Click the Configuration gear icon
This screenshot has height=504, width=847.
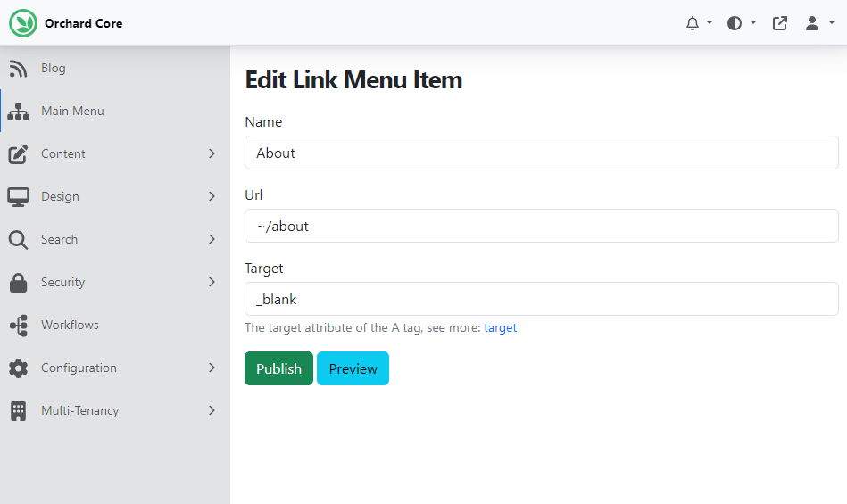pyautogui.click(x=19, y=368)
